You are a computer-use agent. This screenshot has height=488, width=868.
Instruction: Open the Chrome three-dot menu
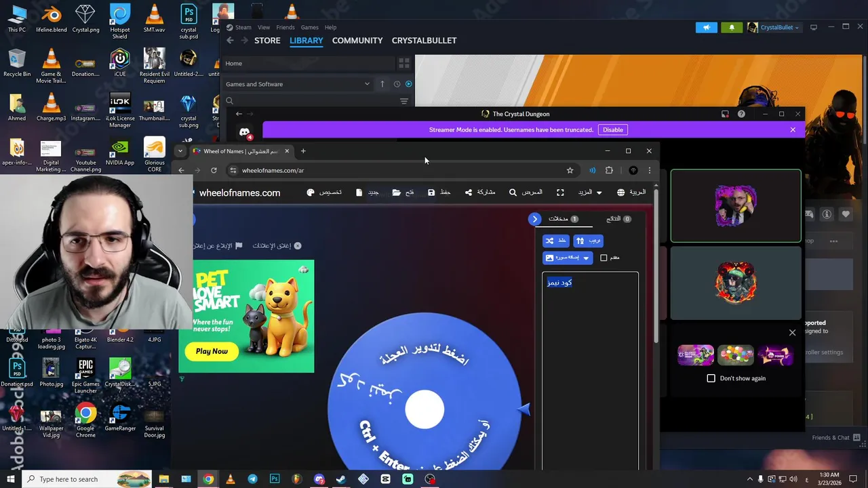click(649, 170)
